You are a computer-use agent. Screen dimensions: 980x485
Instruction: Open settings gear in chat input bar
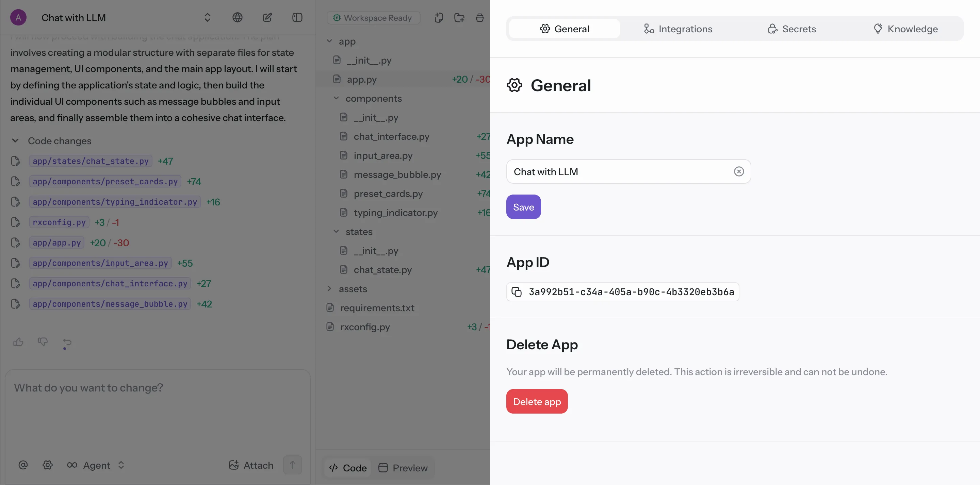(x=48, y=465)
